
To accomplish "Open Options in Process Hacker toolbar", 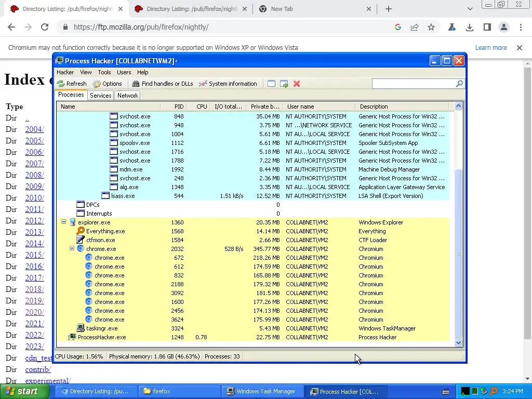I will tap(107, 84).
